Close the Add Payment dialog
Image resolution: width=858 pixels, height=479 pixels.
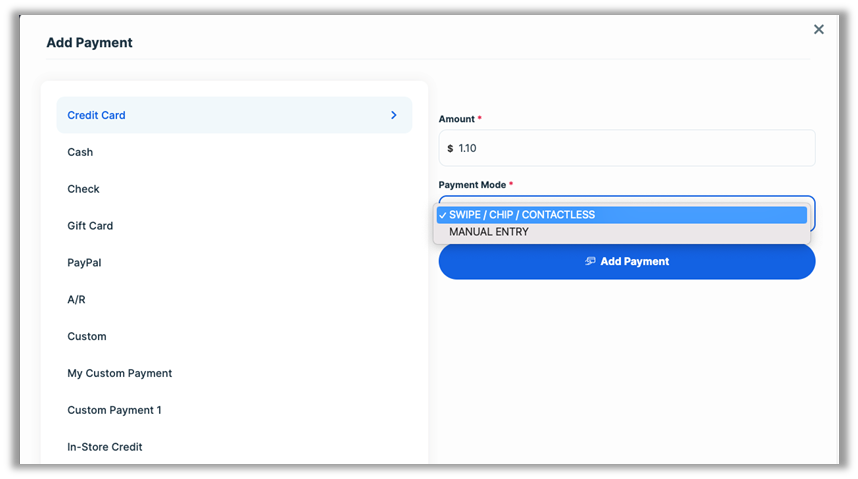pyautogui.click(x=818, y=30)
